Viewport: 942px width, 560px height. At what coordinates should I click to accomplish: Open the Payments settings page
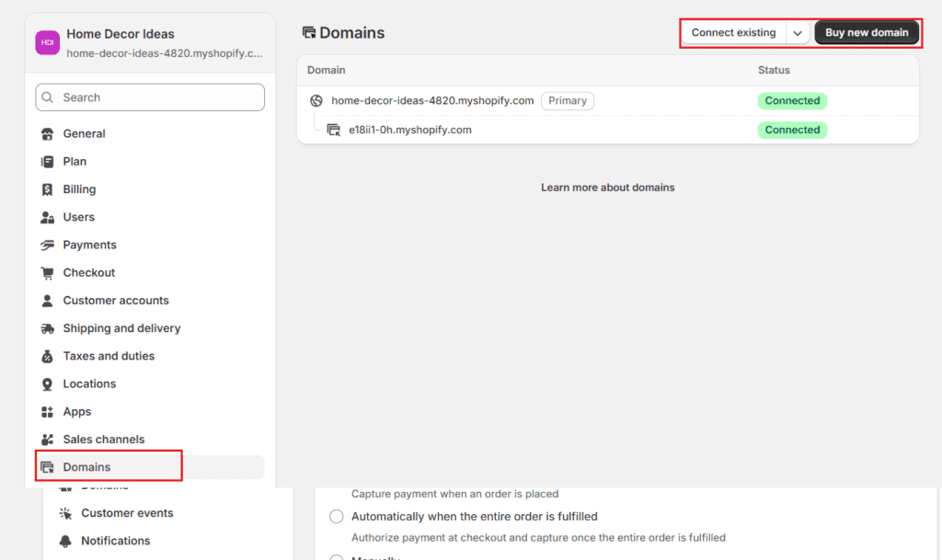click(x=89, y=245)
